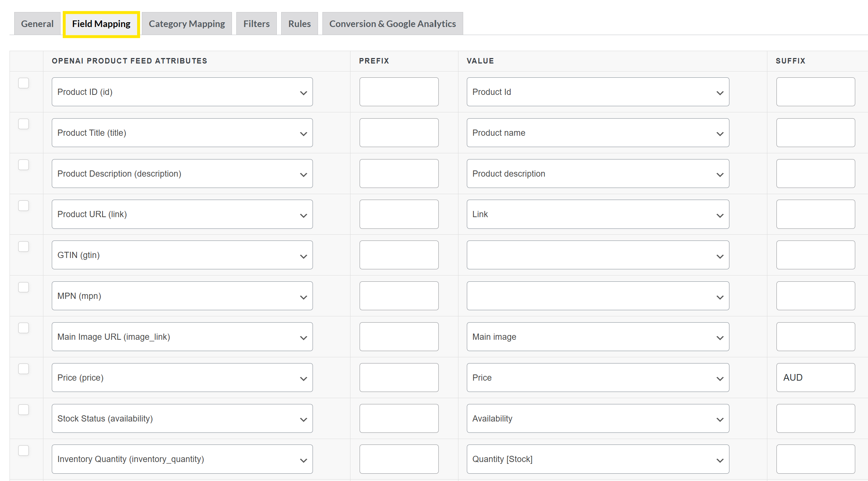Open the Availability value dropdown
The image size is (868, 481).
pyautogui.click(x=597, y=419)
